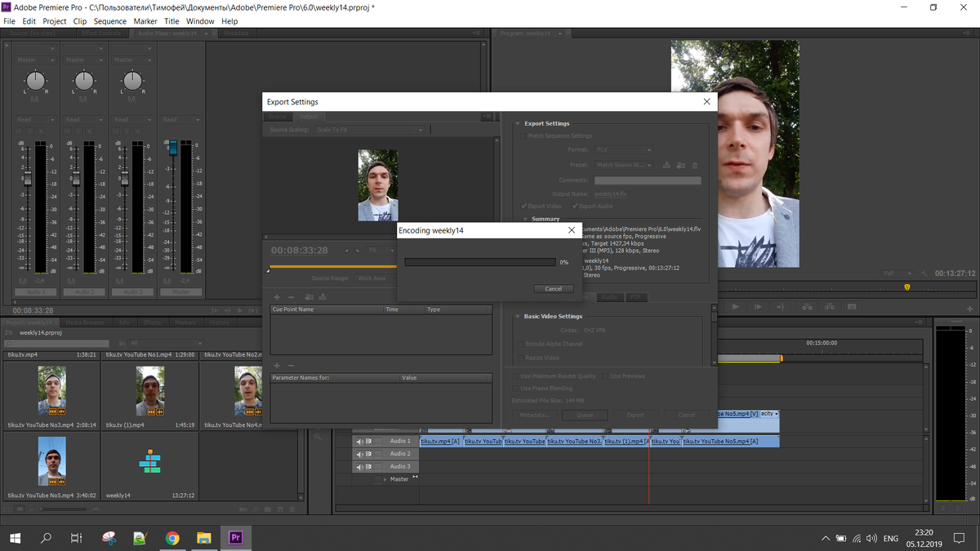Click the Program monitor button editor plus
The width and height of the screenshot is (980, 551).
click(969, 307)
